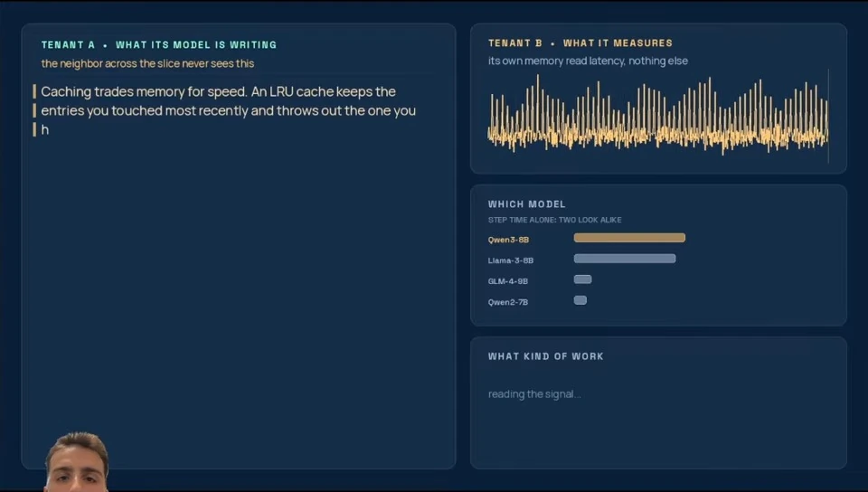
Task: Select the Qwen3-8B label
Action: tap(508, 240)
